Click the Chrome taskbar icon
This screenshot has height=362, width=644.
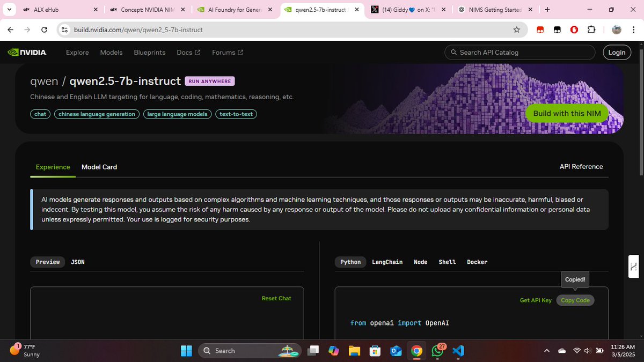pos(416,351)
